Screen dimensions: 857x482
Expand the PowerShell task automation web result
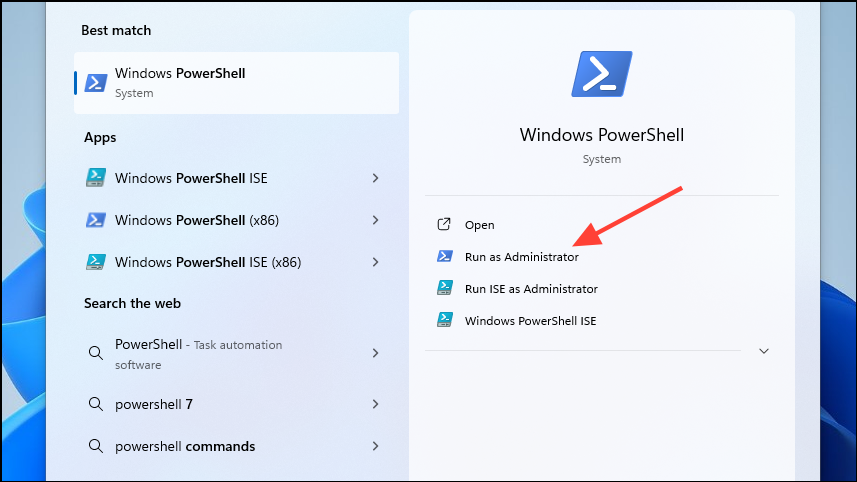(x=375, y=353)
